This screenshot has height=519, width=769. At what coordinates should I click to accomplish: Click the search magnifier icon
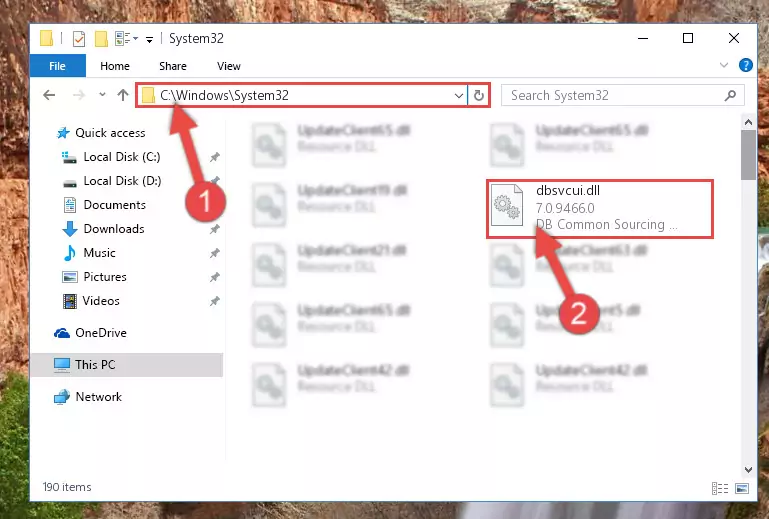pos(730,95)
